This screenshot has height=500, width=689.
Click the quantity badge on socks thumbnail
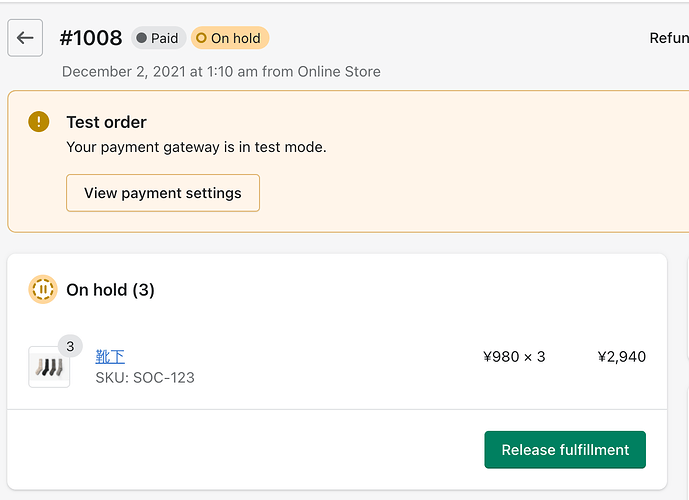point(69,347)
